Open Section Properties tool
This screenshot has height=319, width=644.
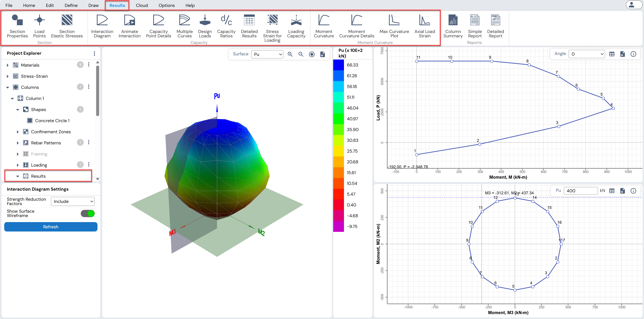tap(17, 26)
